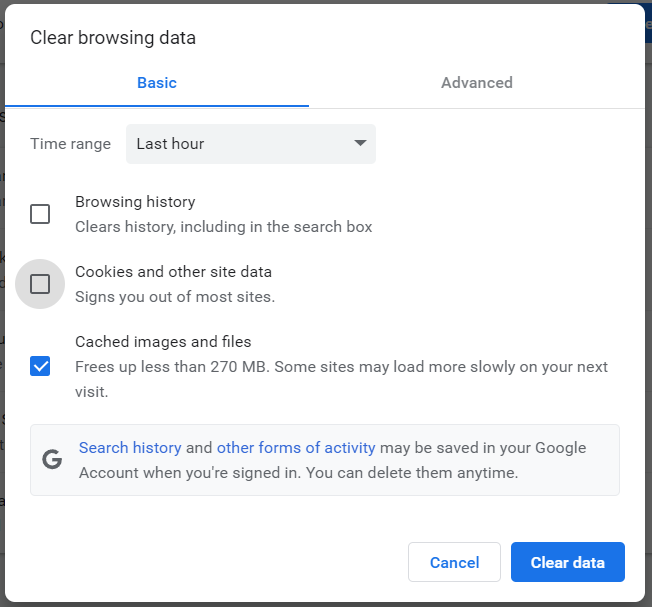Screen dimensions: 652x607
Task: Enable the Browsing history checkbox
Action: (40, 214)
